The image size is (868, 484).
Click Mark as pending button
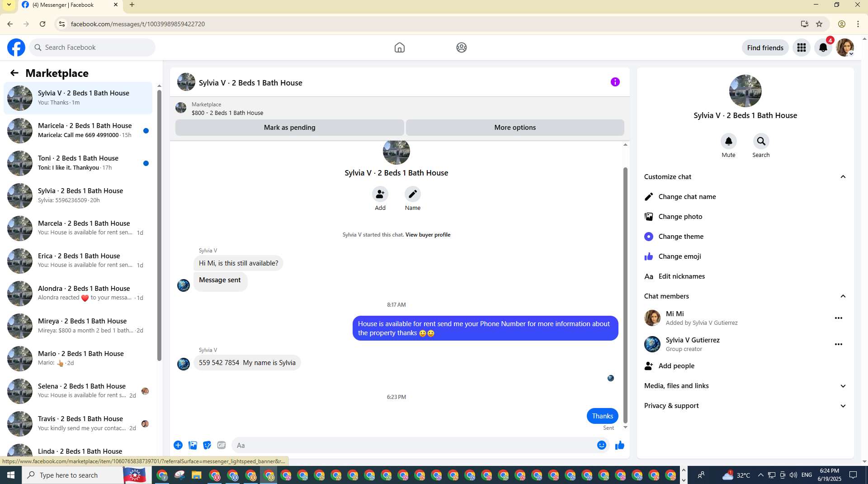290,128
